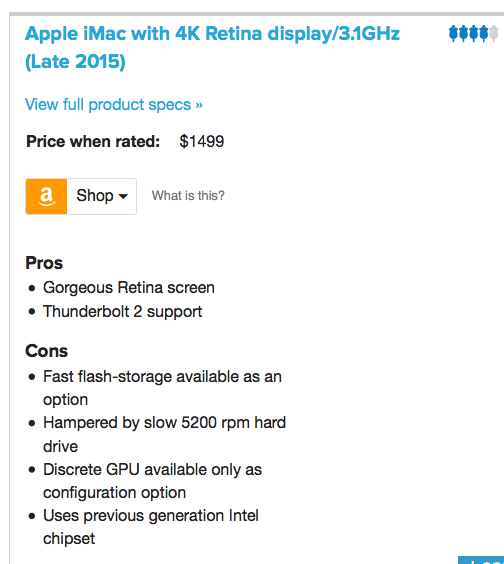
Task: Click the $1499 price value
Action: point(202,141)
